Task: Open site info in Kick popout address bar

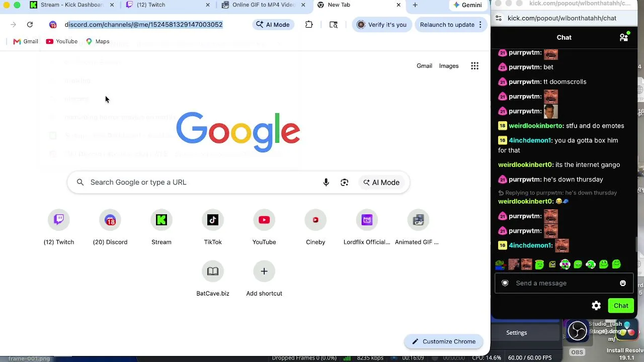Action: pyautogui.click(x=499, y=18)
